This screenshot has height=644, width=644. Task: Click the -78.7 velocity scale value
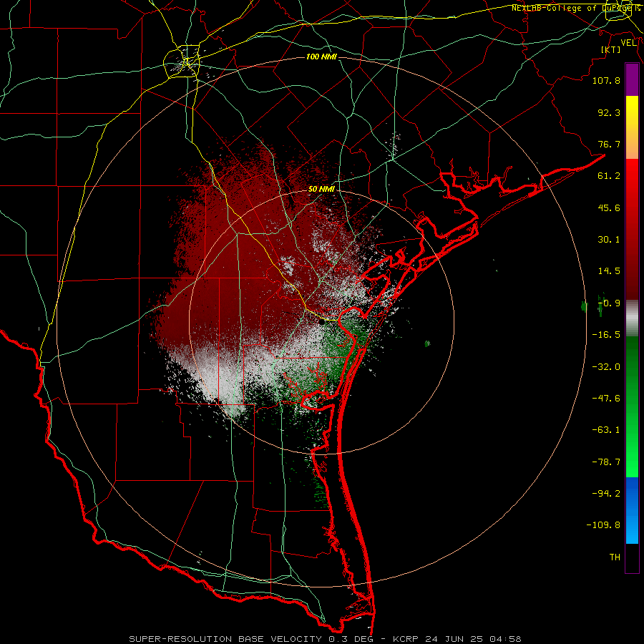click(606, 462)
